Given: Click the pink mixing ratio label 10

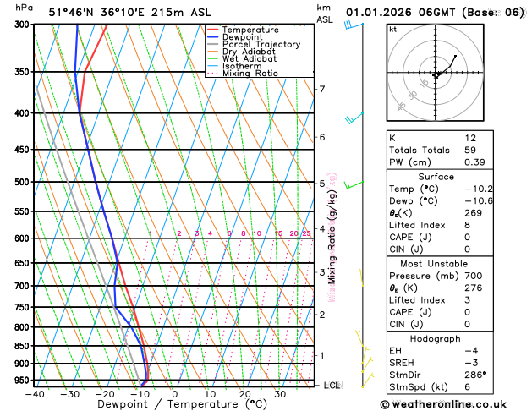Looking at the screenshot, I should [x=257, y=233].
